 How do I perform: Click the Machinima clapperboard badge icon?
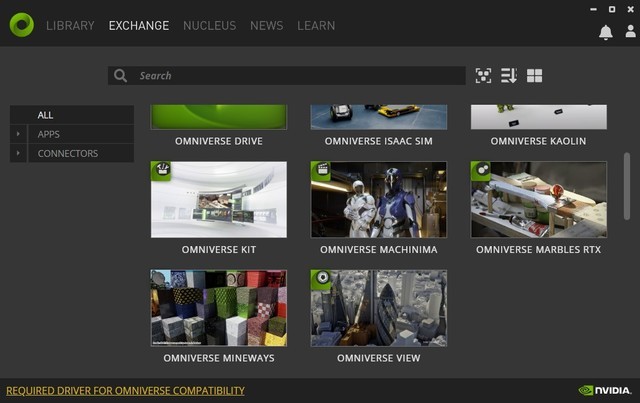click(321, 170)
